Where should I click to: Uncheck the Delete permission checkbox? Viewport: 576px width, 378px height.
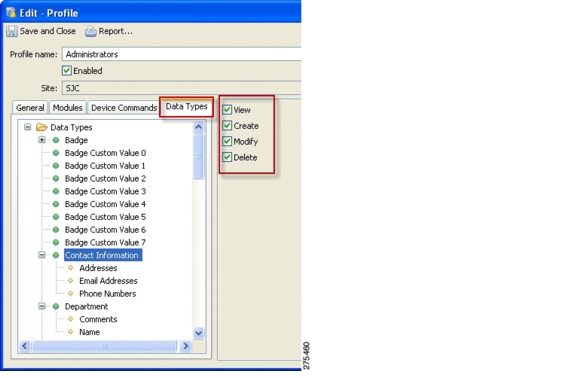[x=227, y=157]
